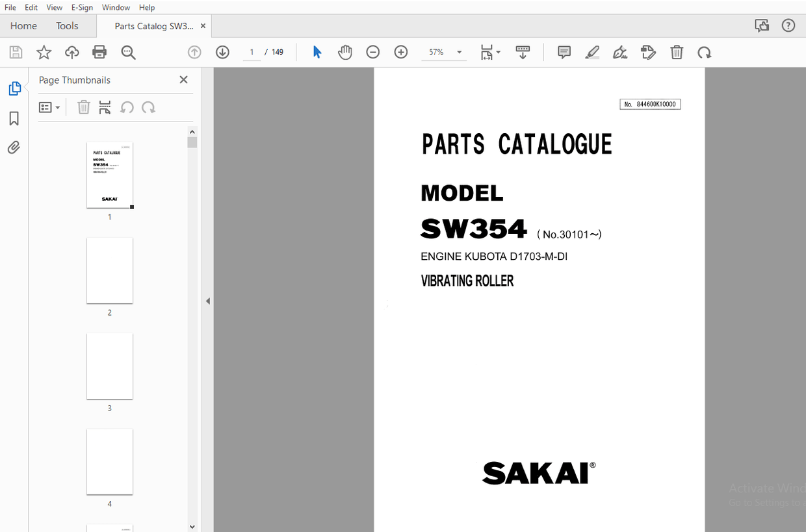The height and width of the screenshot is (532, 806).
Task: Open the E-Sign menu
Action: pos(82,7)
